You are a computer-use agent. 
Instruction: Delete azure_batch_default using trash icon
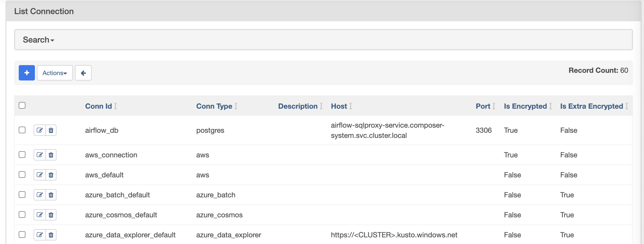[x=51, y=195]
